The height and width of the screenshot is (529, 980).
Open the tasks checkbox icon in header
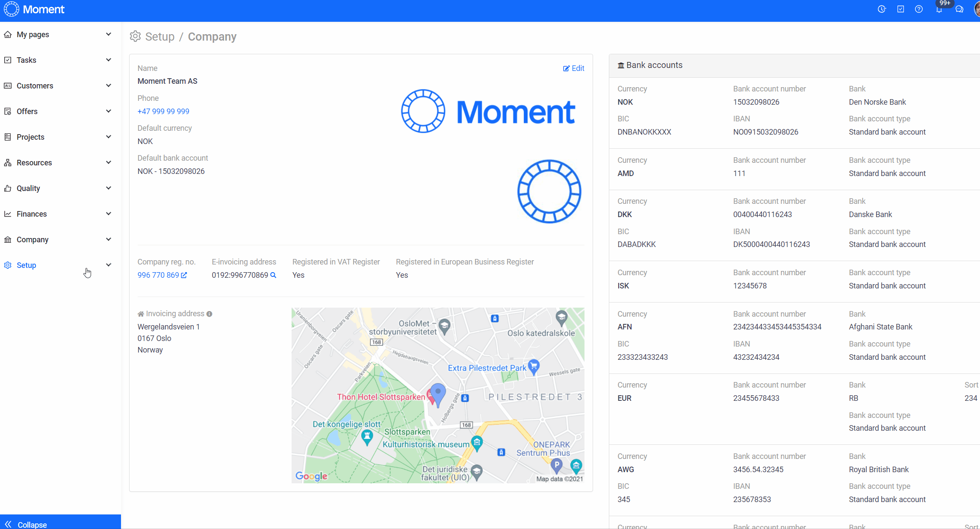(900, 9)
